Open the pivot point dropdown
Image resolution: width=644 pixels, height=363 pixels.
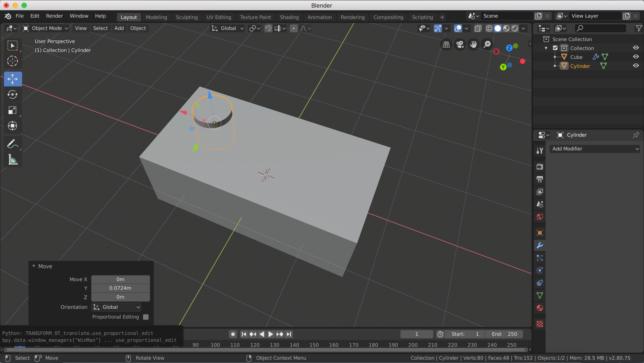pos(255,28)
